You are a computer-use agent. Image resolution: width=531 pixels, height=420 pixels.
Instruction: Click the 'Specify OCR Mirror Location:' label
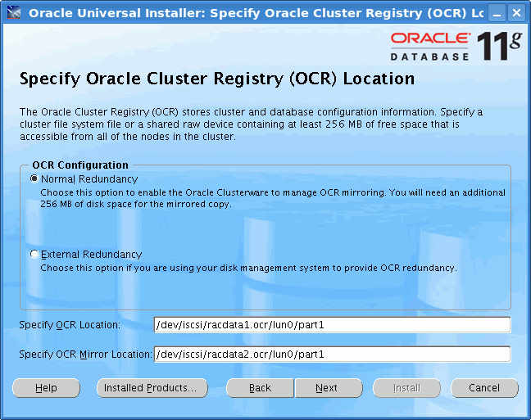point(85,354)
